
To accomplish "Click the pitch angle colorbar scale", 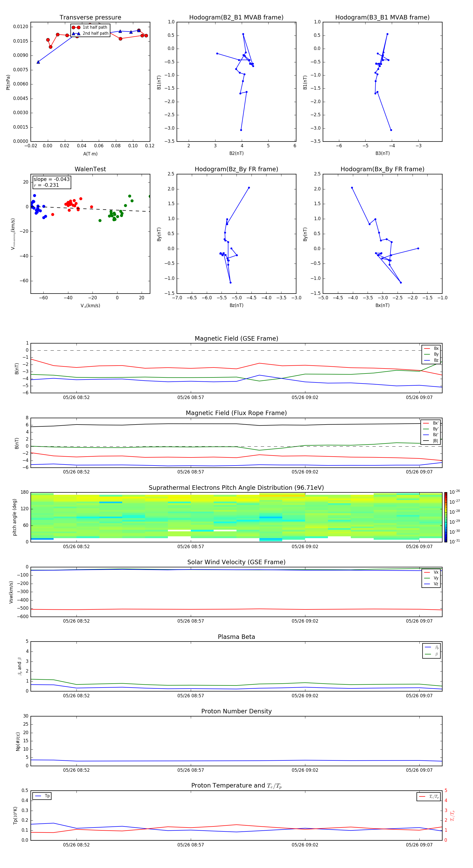I will coord(446,517).
